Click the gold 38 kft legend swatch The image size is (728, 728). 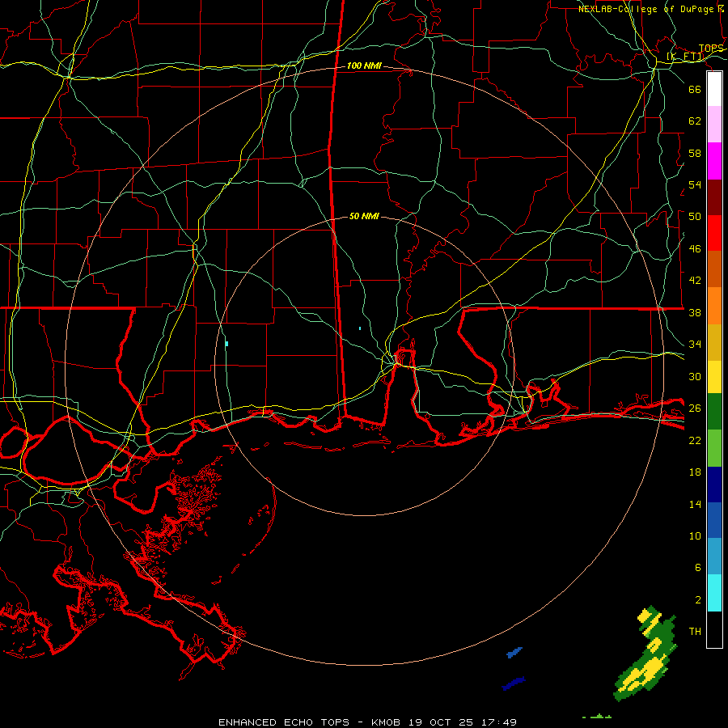(714, 342)
